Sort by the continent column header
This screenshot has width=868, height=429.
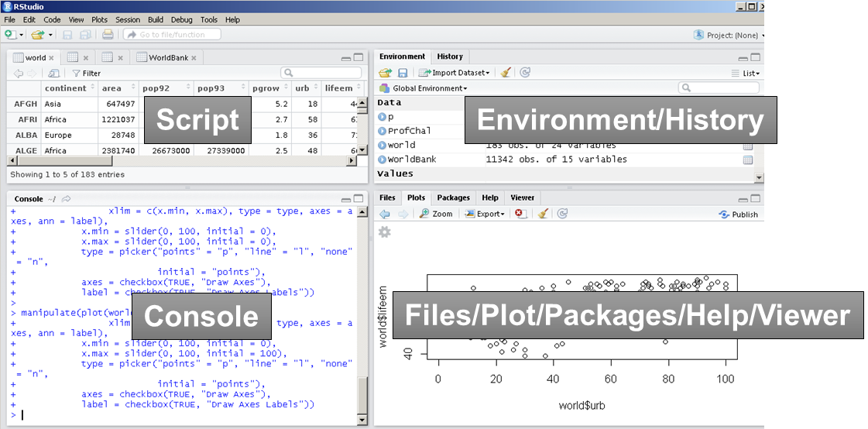point(69,88)
